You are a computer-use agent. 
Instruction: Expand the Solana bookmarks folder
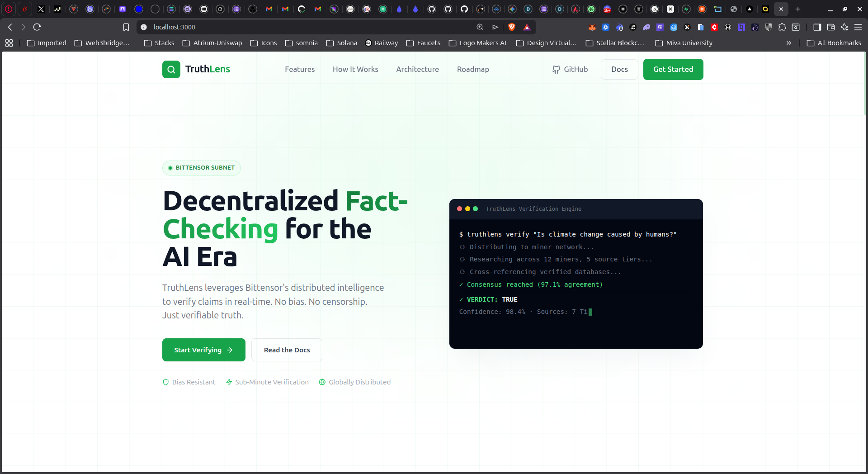pyautogui.click(x=342, y=43)
